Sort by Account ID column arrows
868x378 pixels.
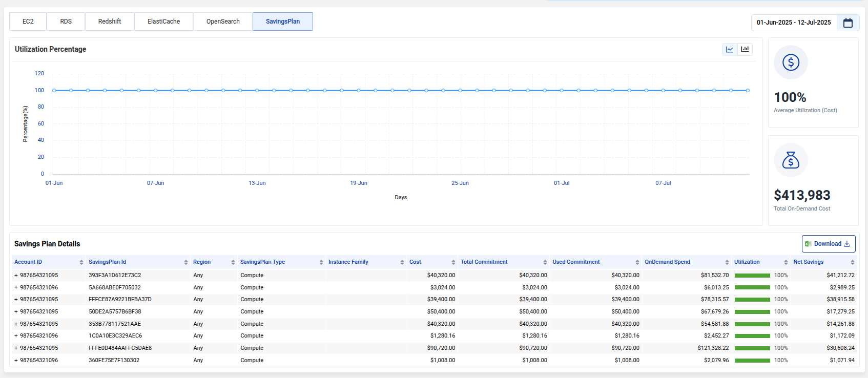click(81, 262)
